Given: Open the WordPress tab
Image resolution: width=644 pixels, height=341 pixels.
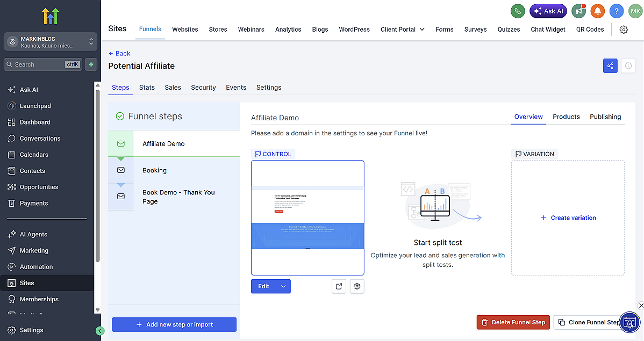Looking at the screenshot, I should coord(354,30).
